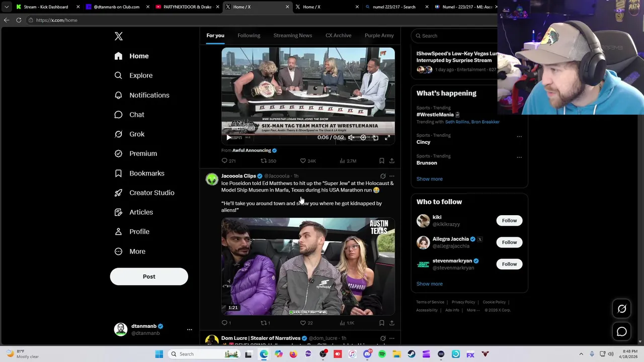Screen dimensions: 644x362
Task: Open Spotify from the taskbar
Action: pos(382,354)
